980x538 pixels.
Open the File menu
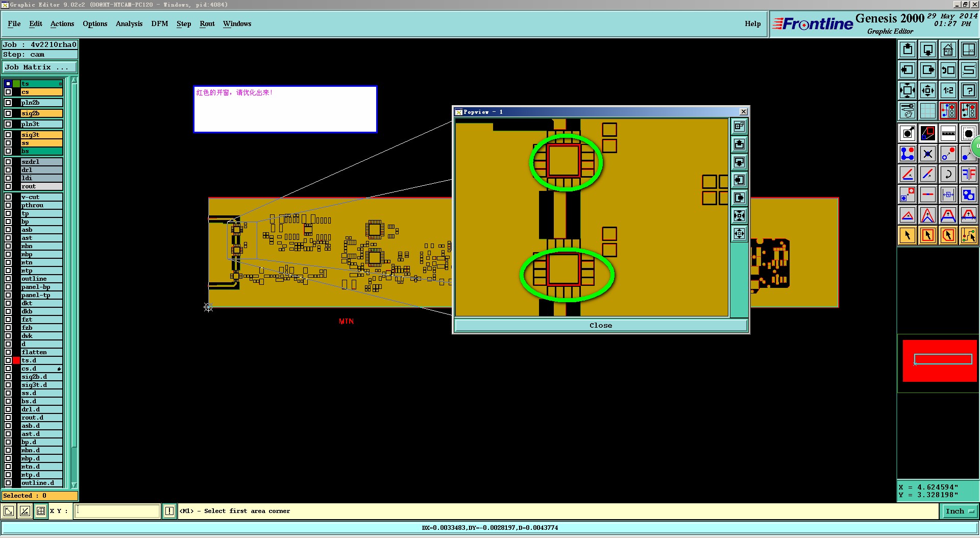pos(14,23)
